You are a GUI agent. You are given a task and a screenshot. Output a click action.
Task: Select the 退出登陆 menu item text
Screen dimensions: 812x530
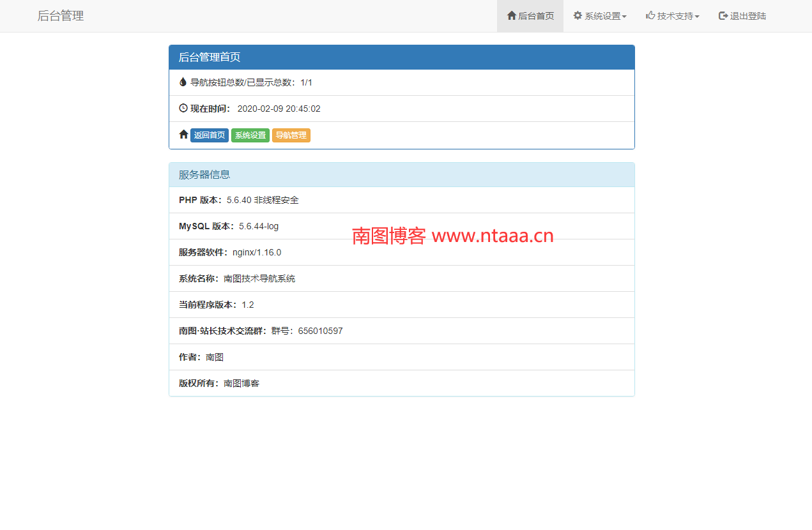pyautogui.click(x=748, y=16)
